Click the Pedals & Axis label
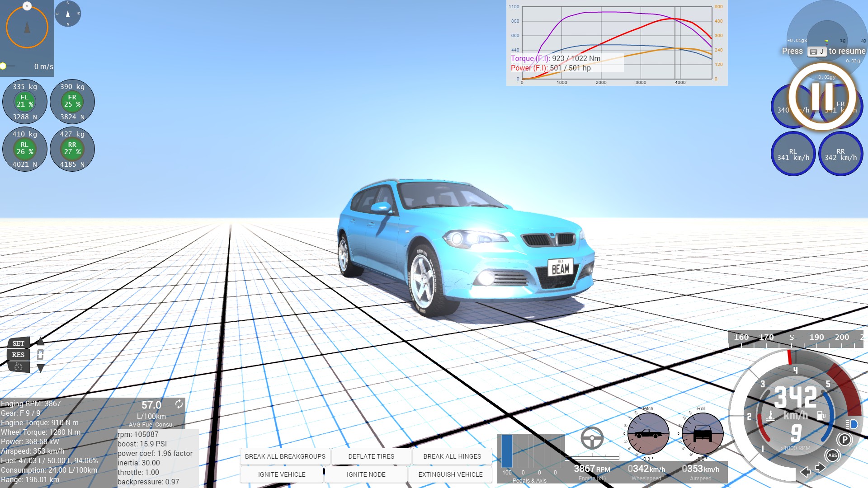 [x=529, y=480]
